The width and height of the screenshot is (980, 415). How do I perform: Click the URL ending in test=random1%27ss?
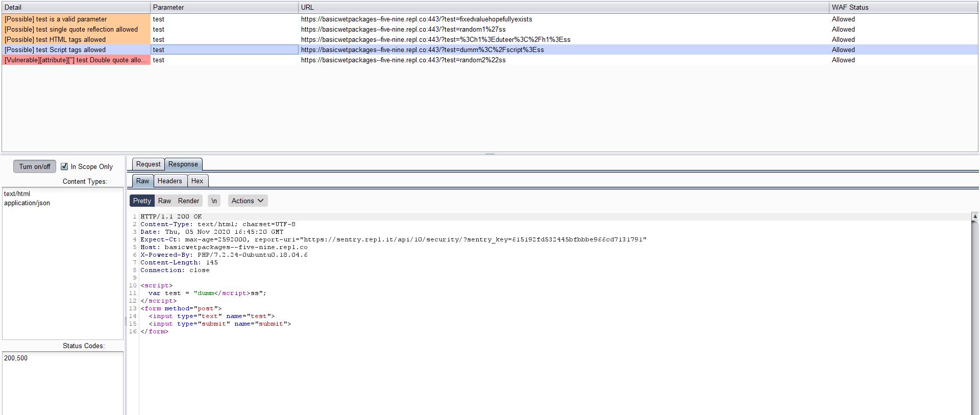point(403,29)
